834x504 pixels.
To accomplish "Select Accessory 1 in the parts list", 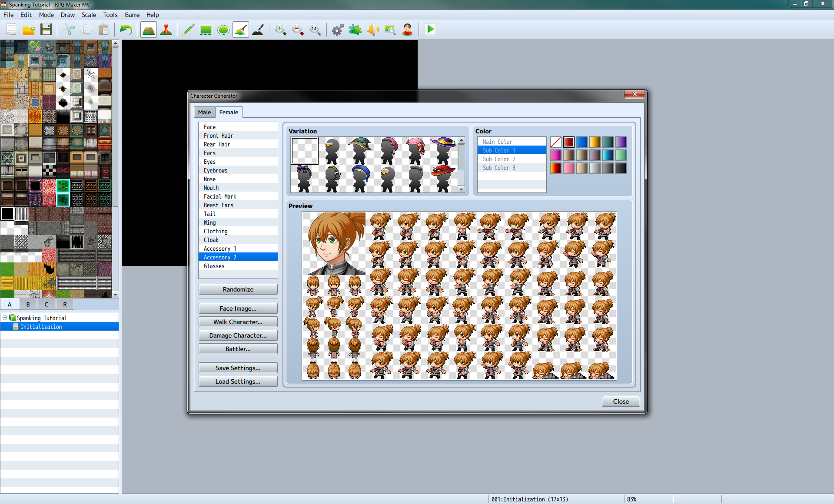I will pos(238,249).
